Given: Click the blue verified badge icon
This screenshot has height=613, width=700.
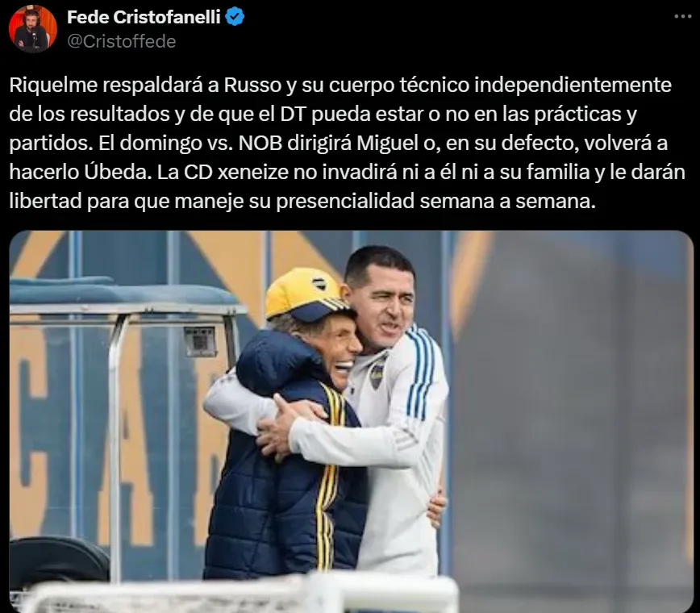Looking at the screenshot, I should click(x=235, y=17).
